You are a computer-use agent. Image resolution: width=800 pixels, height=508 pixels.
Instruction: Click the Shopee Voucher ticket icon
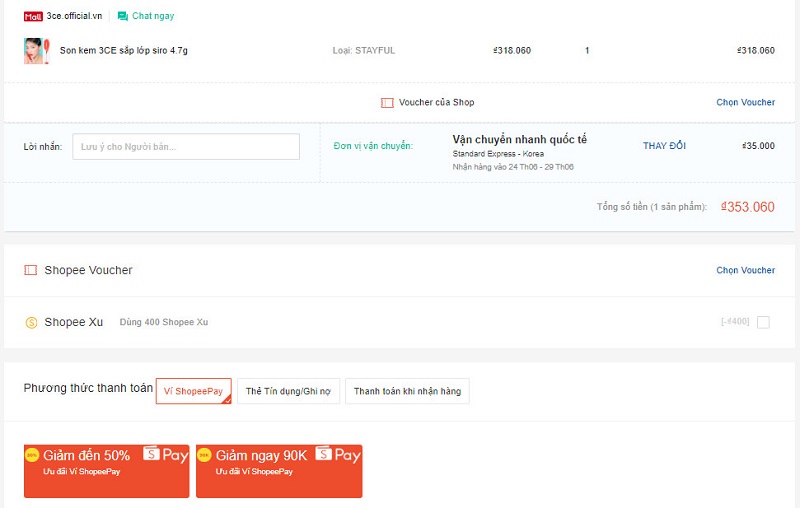[x=30, y=270]
